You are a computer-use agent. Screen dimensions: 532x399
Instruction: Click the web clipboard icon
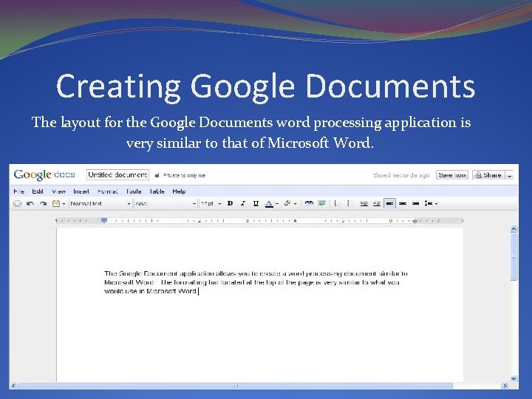[x=56, y=204]
